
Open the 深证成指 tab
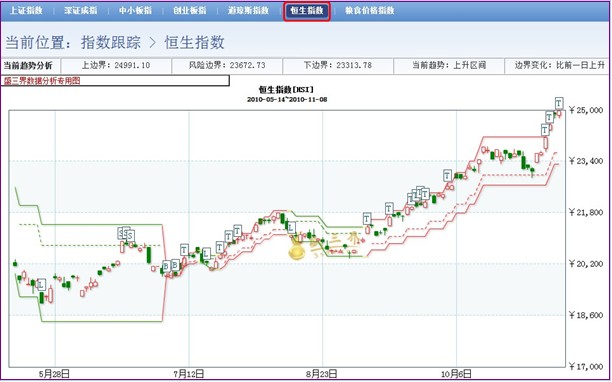tap(80, 11)
